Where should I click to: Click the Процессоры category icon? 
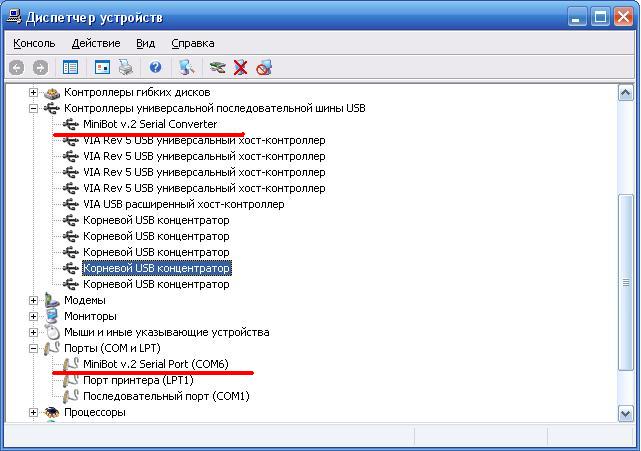(52, 412)
